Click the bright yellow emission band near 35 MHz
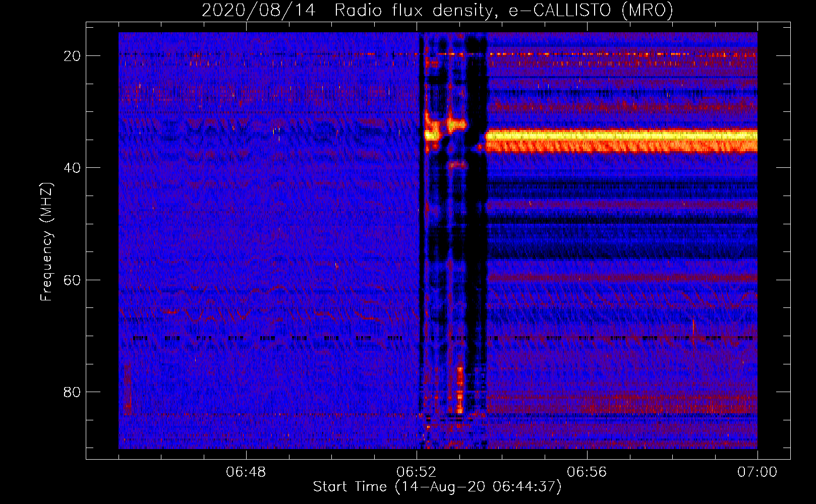 point(621,135)
